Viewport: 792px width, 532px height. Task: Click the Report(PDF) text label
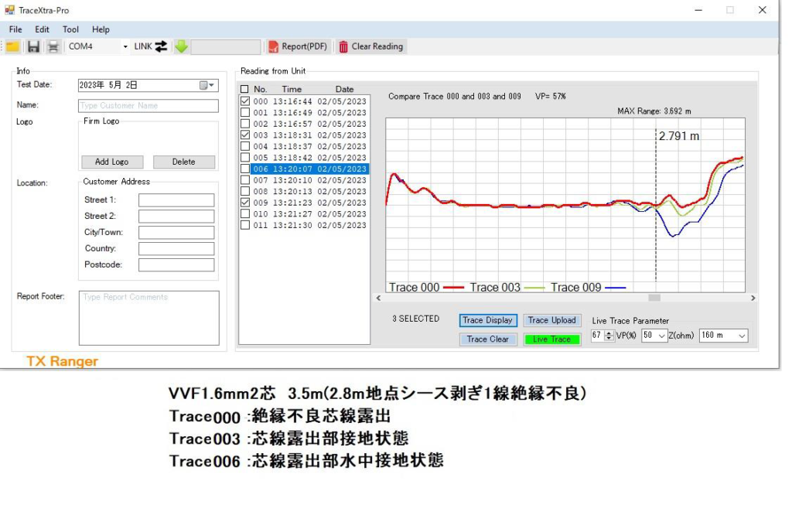[x=304, y=46]
